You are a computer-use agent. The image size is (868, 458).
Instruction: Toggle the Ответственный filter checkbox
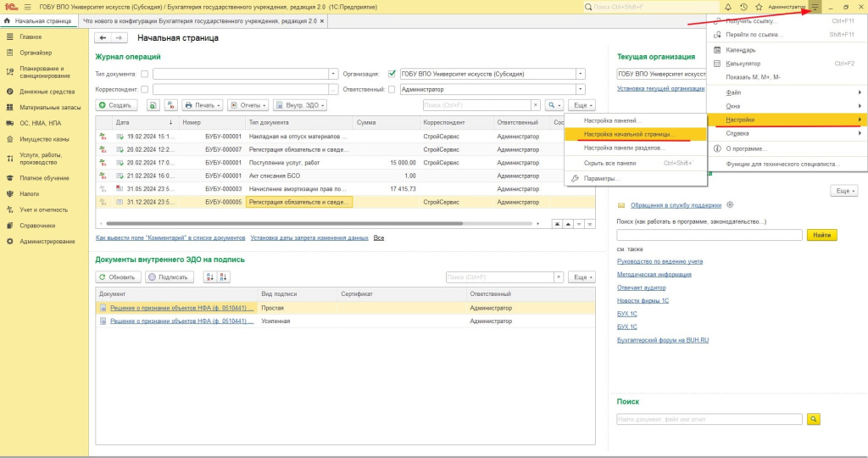[x=392, y=89]
